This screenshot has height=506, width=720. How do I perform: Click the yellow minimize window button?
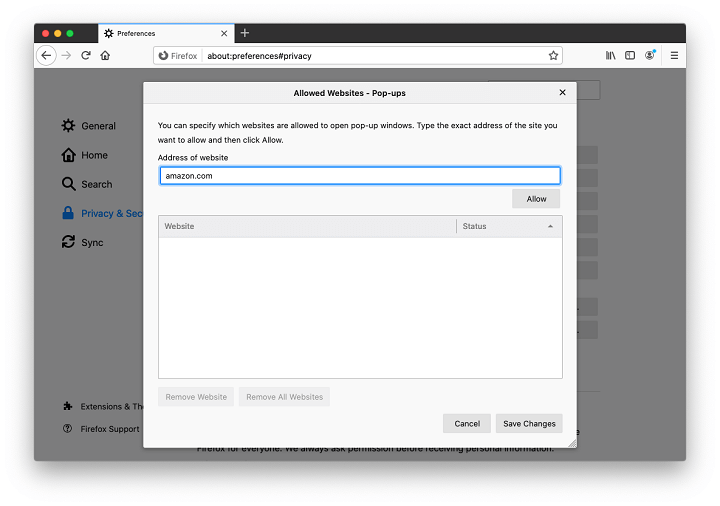pos(57,34)
